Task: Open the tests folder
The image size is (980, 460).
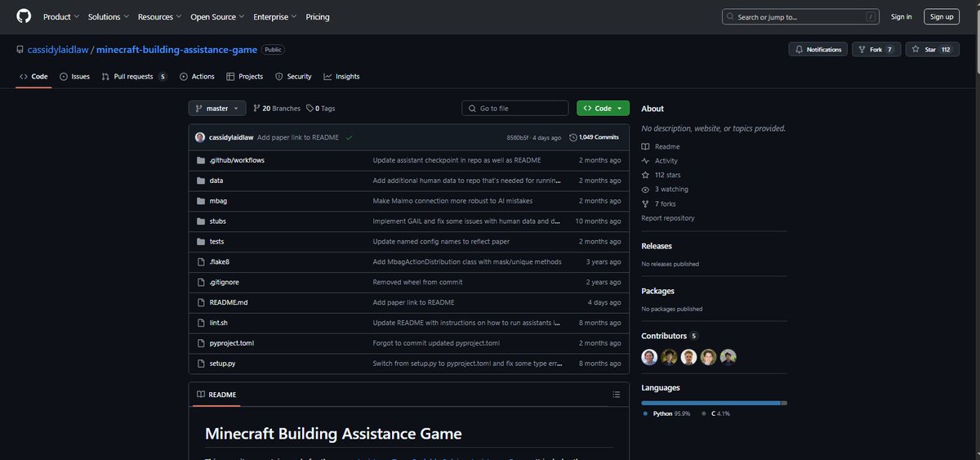Action: click(217, 242)
